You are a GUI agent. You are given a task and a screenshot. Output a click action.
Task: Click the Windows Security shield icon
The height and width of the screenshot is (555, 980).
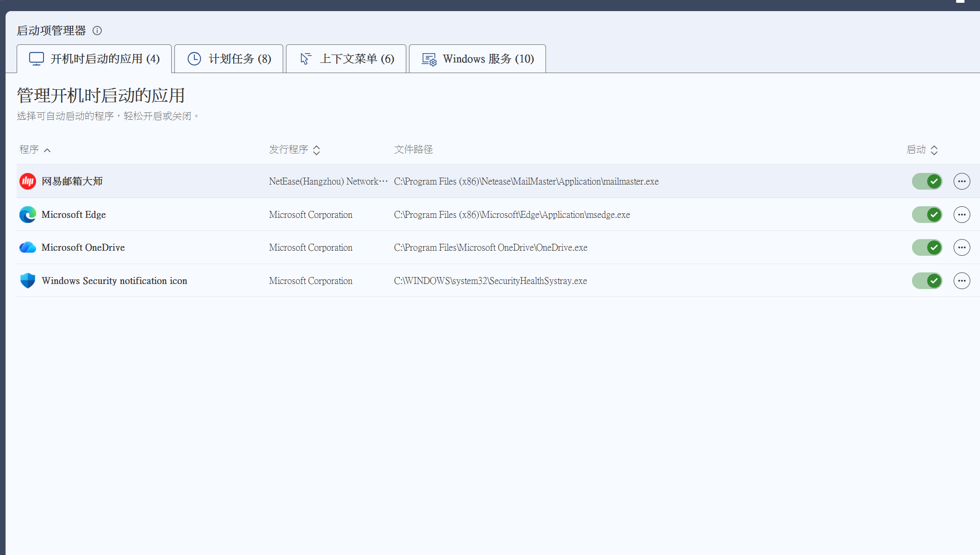28,281
